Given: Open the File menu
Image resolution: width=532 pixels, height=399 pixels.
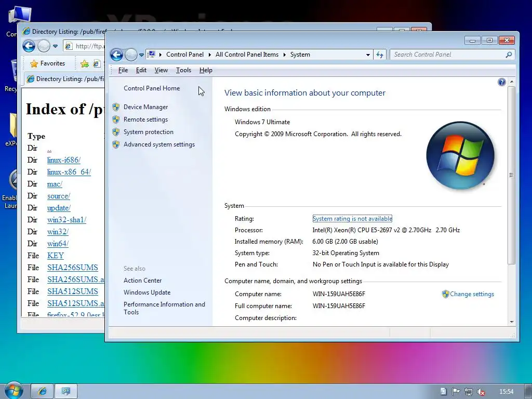Looking at the screenshot, I should point(123,70).
